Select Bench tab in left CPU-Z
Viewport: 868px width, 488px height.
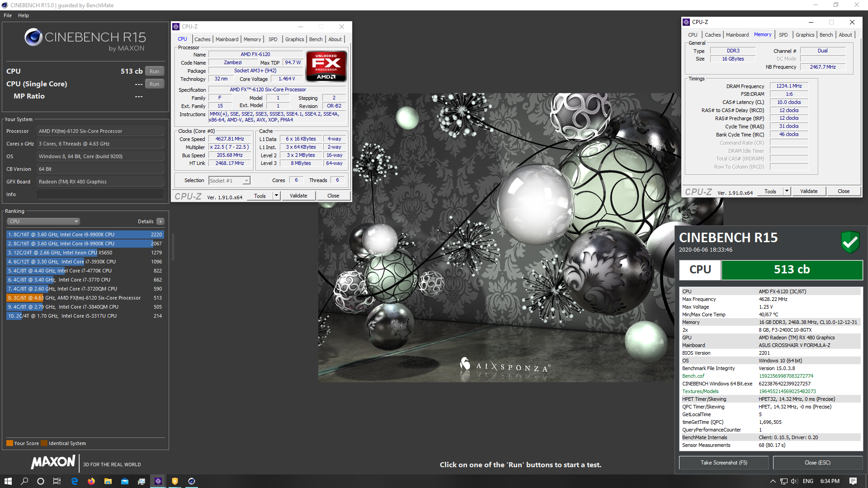coord(316,39)
